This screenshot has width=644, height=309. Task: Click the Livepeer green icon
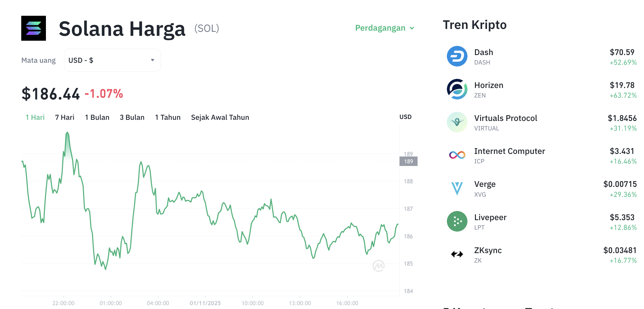coord(457,221)
